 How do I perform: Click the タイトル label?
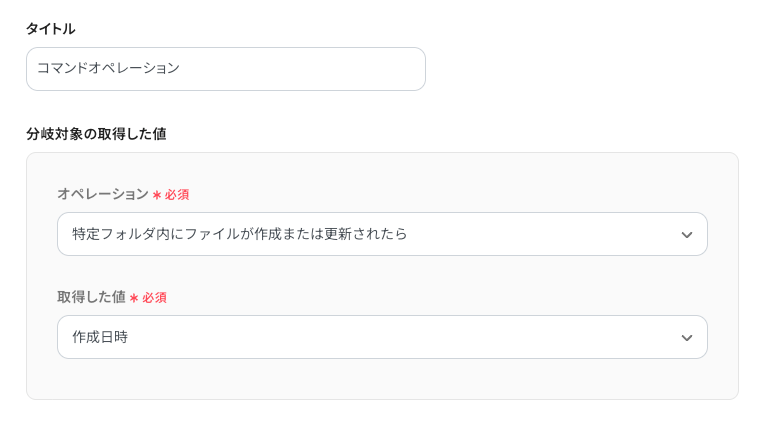click(50, 29)
